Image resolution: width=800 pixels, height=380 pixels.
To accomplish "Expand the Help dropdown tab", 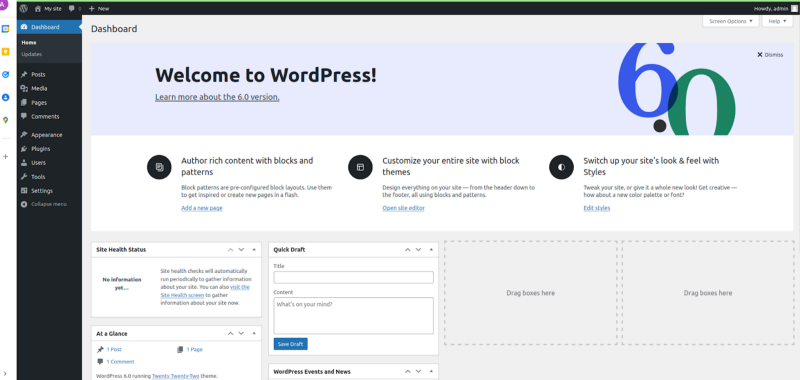I will tap(777, 21).
